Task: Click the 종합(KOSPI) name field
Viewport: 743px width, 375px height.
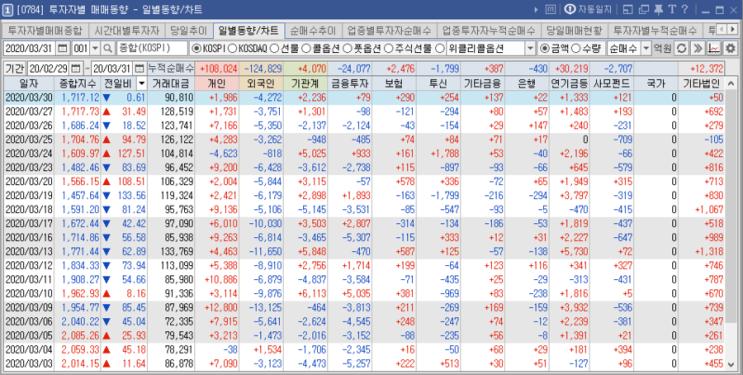Action: point(152,48)
